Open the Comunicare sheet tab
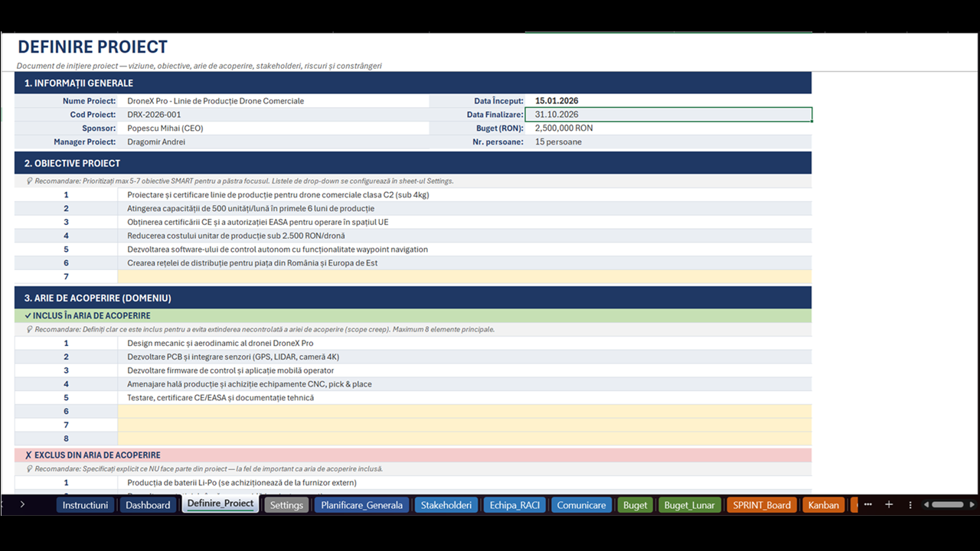This screenshot has height=551, width=980. (x=581, y=505)
